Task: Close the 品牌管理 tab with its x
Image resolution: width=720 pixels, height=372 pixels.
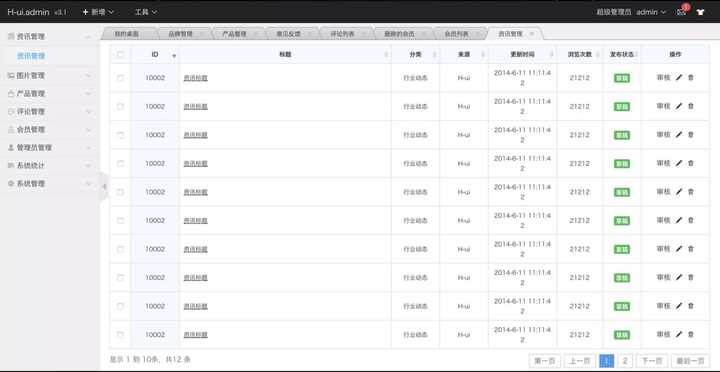Action: pyautogui.click(x=202, y=34)
